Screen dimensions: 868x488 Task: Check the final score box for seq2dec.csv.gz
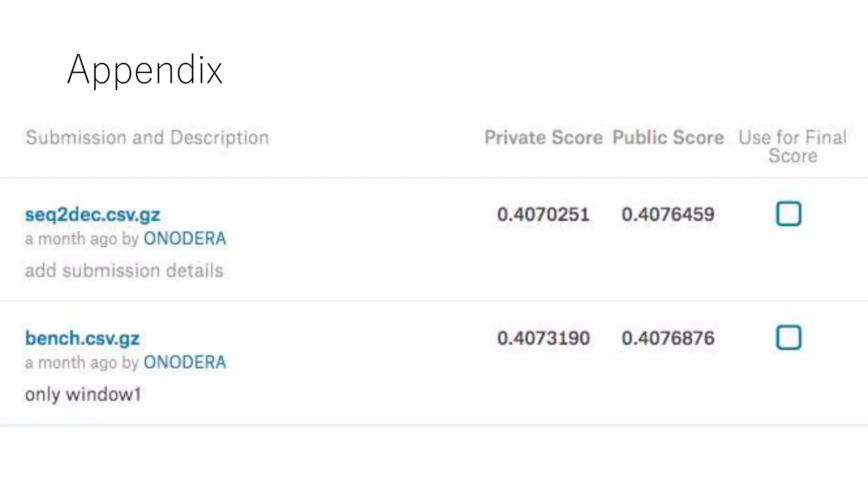pyautogui.click(x=788, y=213)
